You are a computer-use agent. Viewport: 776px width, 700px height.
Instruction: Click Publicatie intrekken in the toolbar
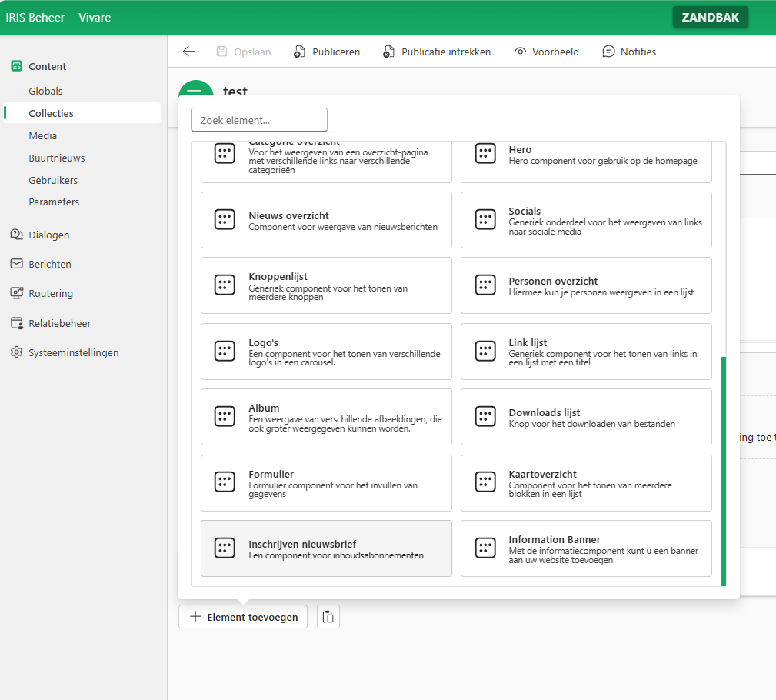pyautogui.click(x=436, y=52)
